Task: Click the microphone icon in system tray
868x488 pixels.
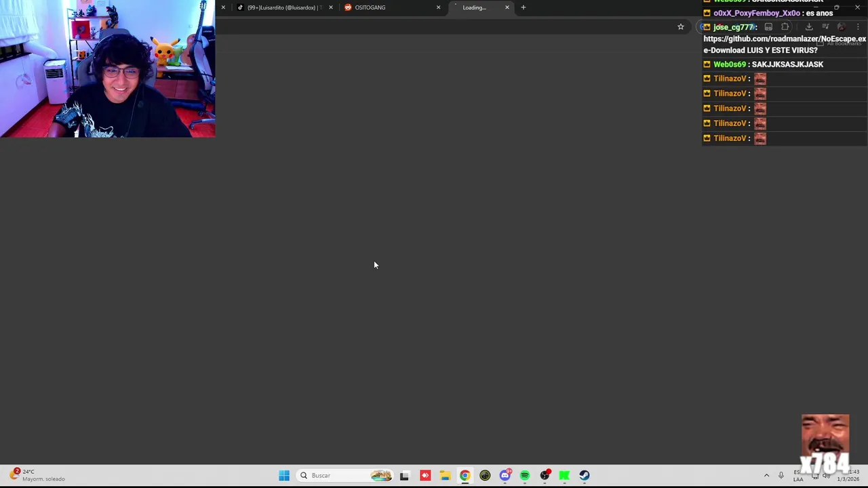Action: (x=781, y=475)
